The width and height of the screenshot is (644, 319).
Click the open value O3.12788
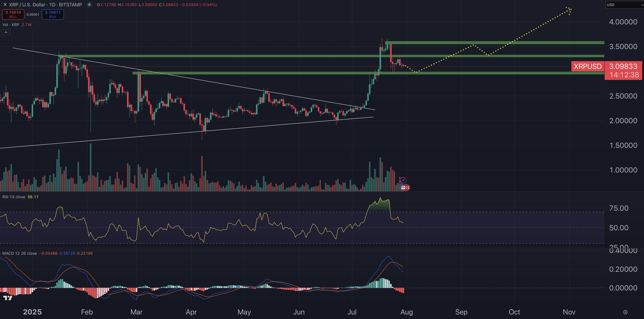click(x=106, y=5)
